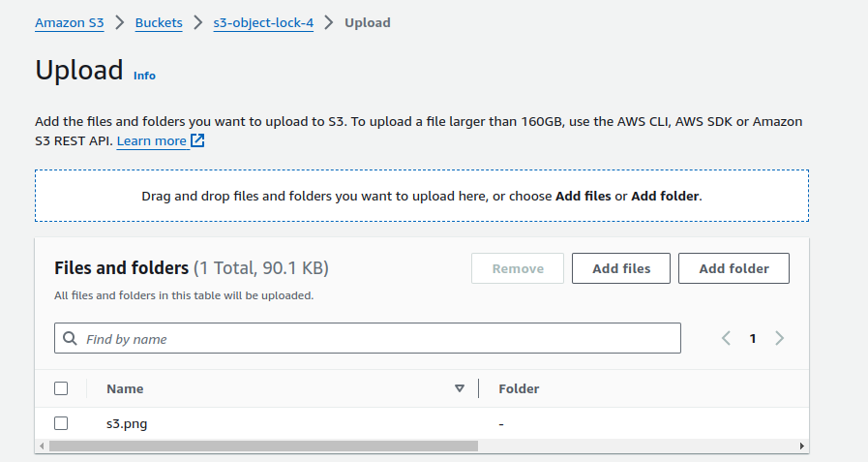Image resolution: width=868 pixels, height=462 pixels.
Task: Click the Find by name search field
Action: [377, 339]
